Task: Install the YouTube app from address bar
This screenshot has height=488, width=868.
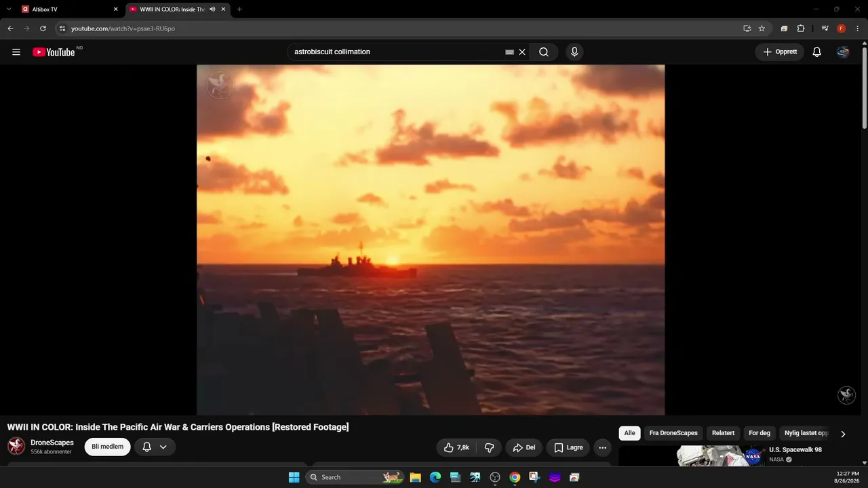Action: coord(747,28)
